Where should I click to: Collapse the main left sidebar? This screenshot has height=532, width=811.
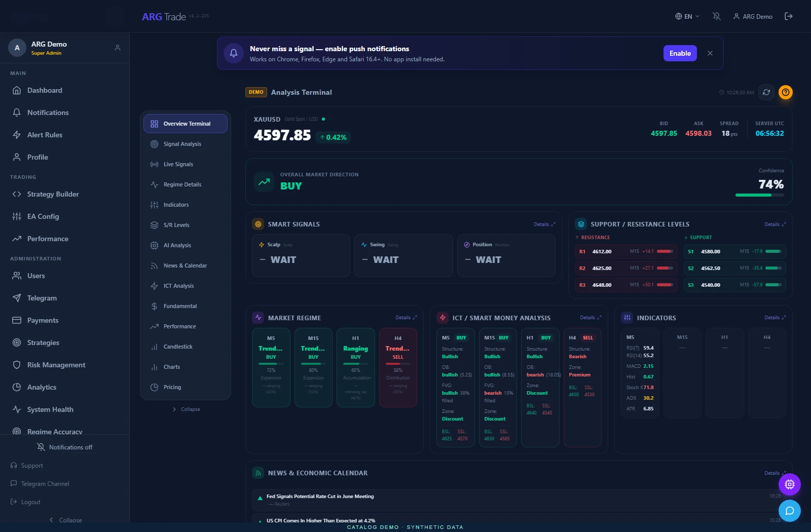pyautogui.click(x=65, y=520)
